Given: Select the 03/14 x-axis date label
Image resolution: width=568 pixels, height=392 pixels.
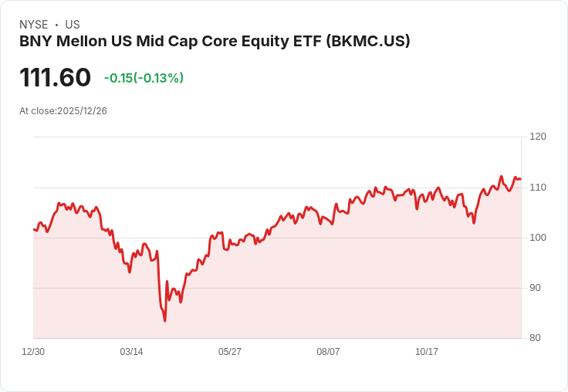Looking at the screenshot, I should click(x=131, y=351).
